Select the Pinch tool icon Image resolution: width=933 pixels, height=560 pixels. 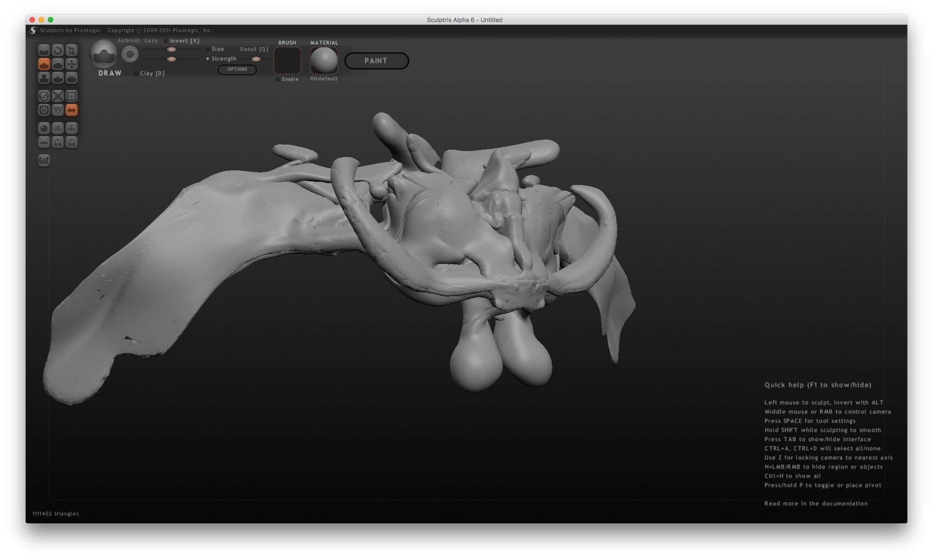[57, 78]
